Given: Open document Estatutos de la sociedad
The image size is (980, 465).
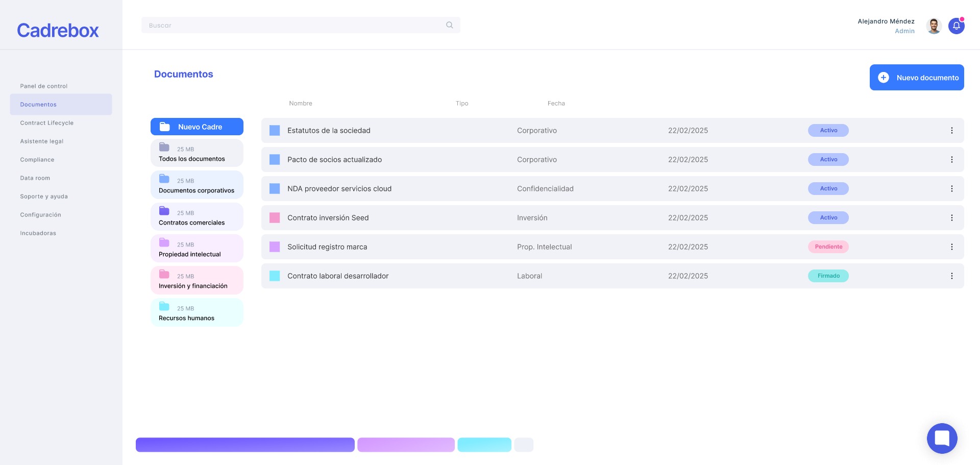Looking at the screenshot, I should click(x=612, y=131).
